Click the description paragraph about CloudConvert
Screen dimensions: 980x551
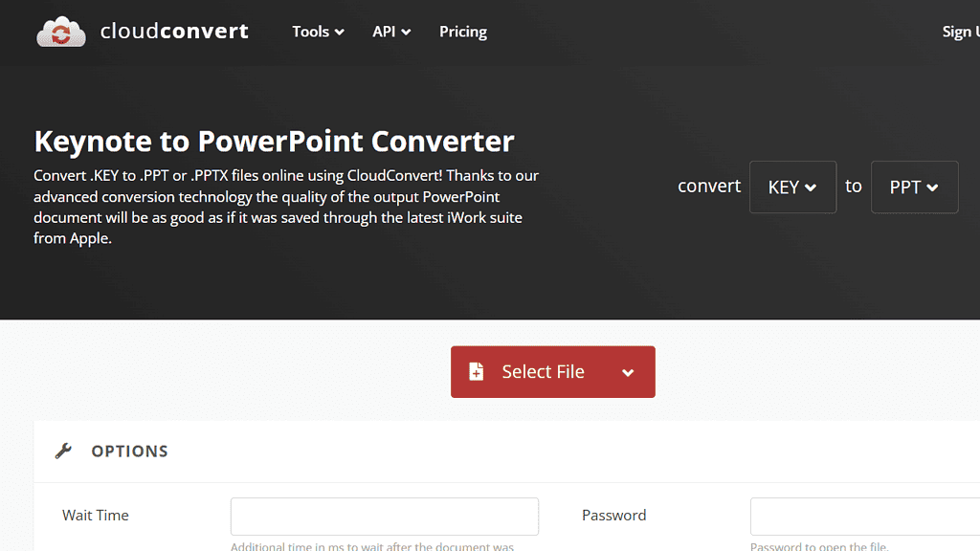(x=286, y=207)
